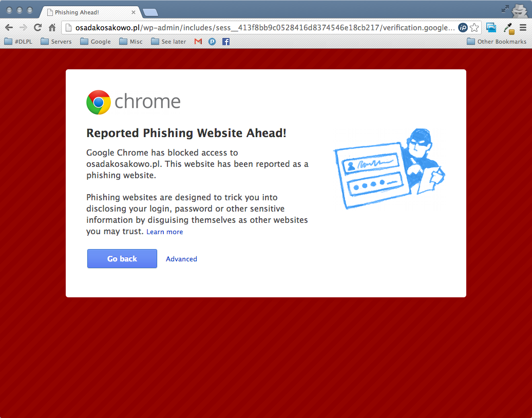The height and width of the screenshot is (418, 532).
Task: Select the Phishing Ahead! tab
Action: click(90, 12)
